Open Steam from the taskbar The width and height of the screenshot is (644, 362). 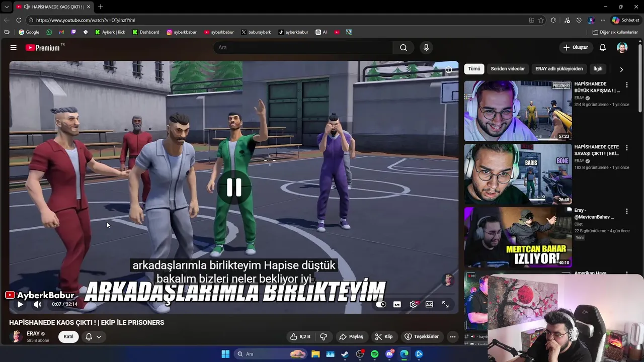345,354
